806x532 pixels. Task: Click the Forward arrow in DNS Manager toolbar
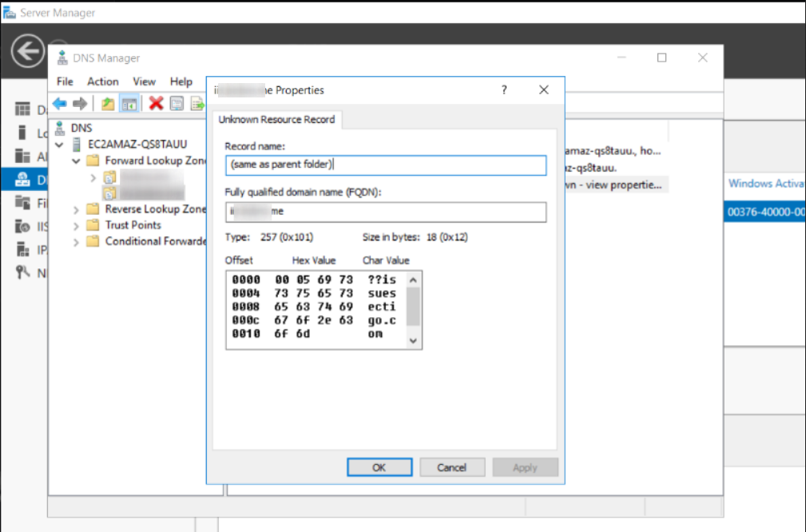point(80,104)
